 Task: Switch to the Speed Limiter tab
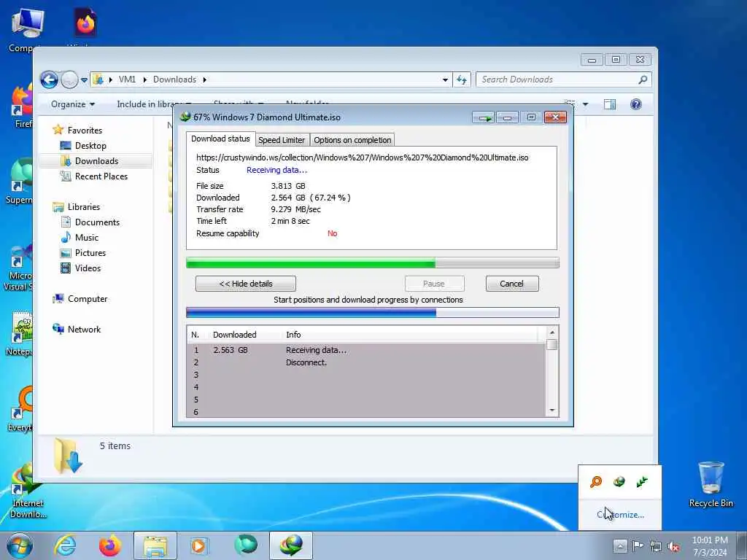tap(282, 140)
